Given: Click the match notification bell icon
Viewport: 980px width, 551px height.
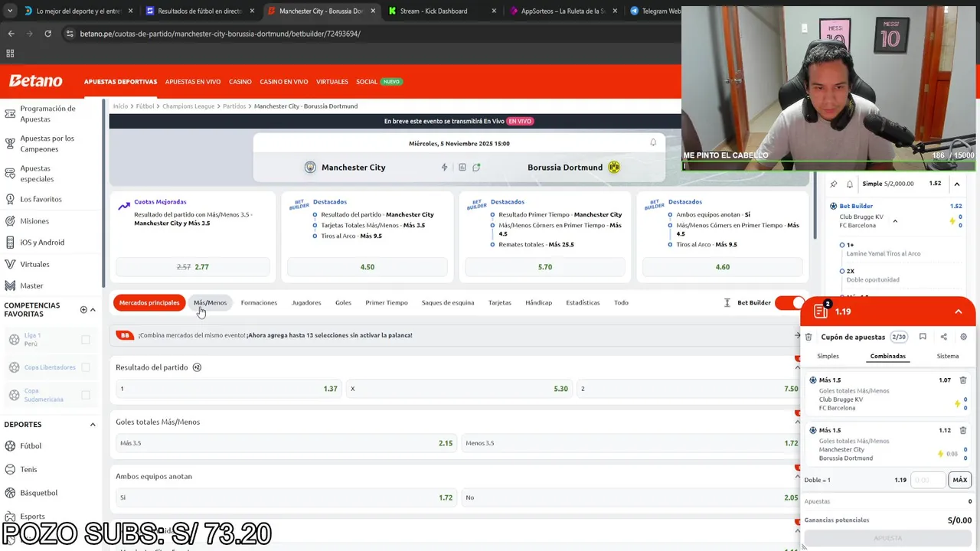Looking at the screenshot, I should [x=653, y=142].
